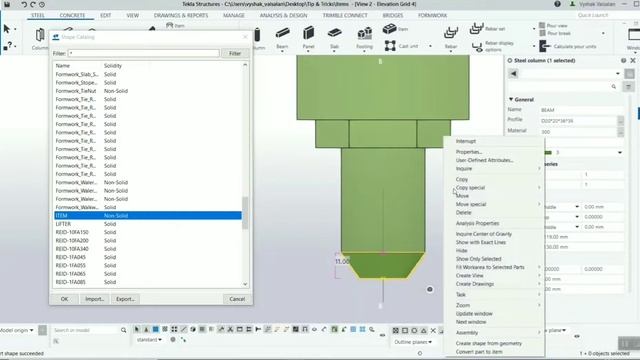Select the Rebar tool icon

pos(451,33)
